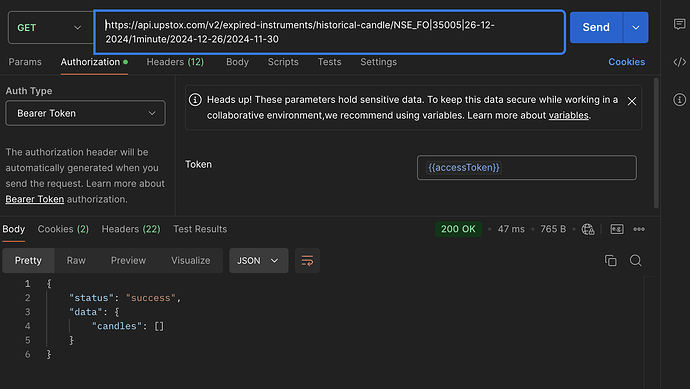Select the Pretty response view
This screenshot has width=690, height=389.
(28, 261)
